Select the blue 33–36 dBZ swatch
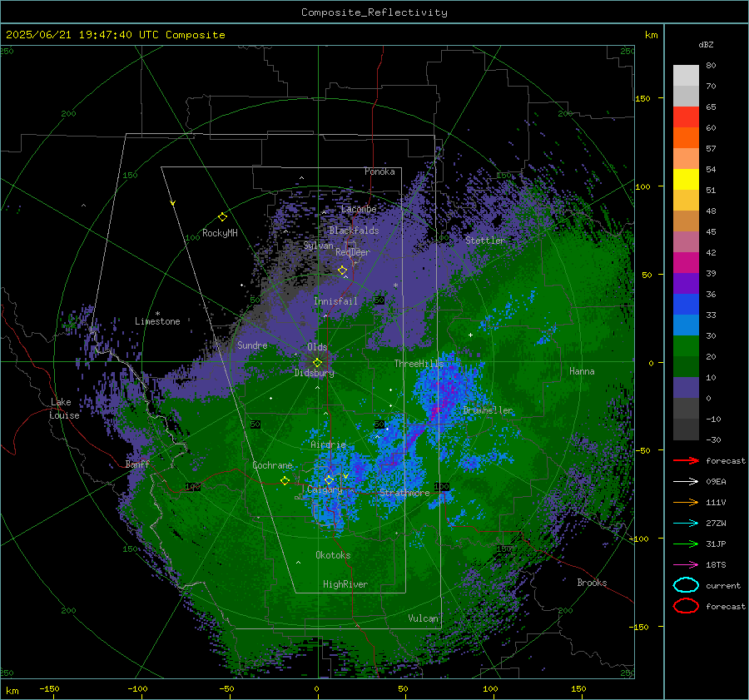The image size is (749, 700). (x=686, y=304)
